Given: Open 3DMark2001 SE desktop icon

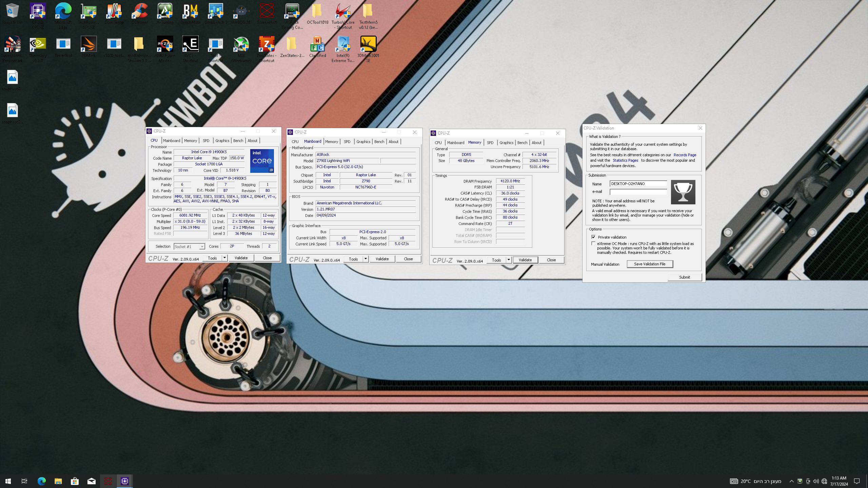Looking at the screenshot, I should tap(368, 49).
